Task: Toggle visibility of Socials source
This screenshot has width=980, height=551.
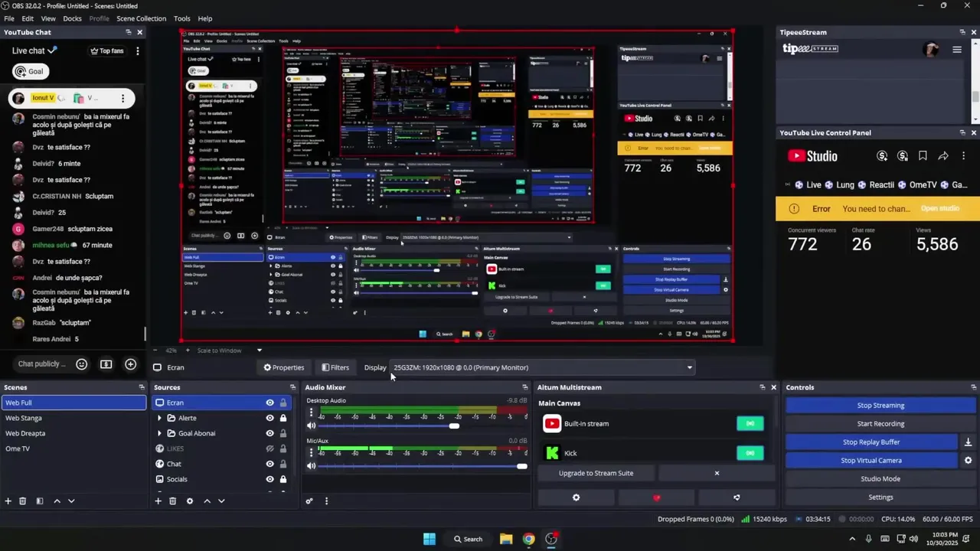Action: [x=269, y=479]
